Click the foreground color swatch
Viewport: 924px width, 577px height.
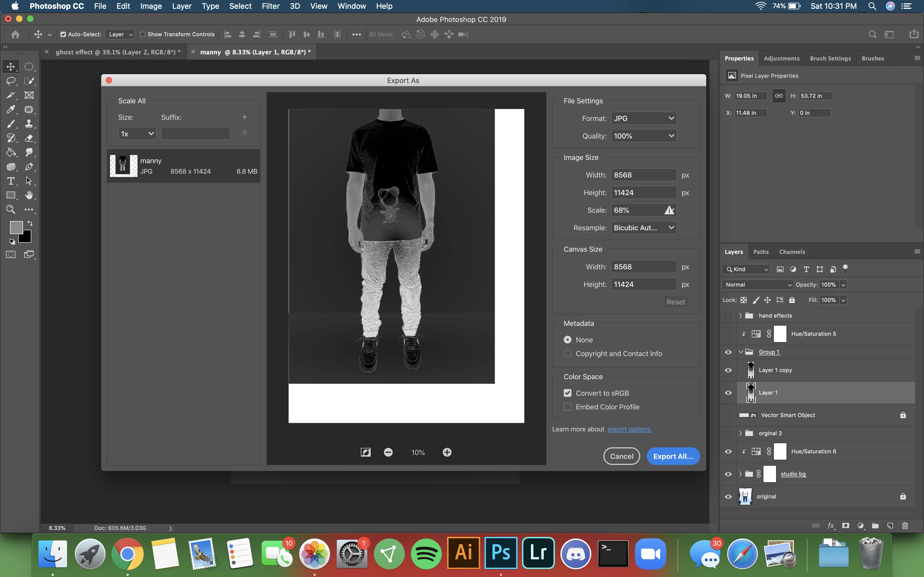(16, 228)
